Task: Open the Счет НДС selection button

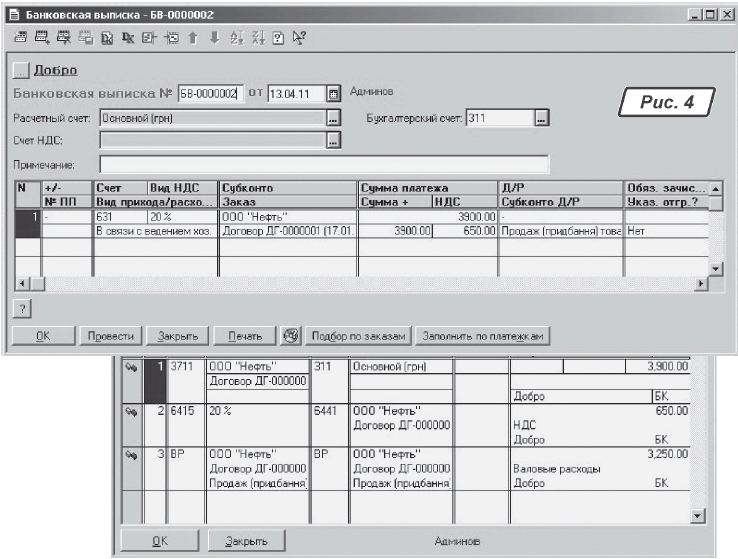Action: coord(334,141)
